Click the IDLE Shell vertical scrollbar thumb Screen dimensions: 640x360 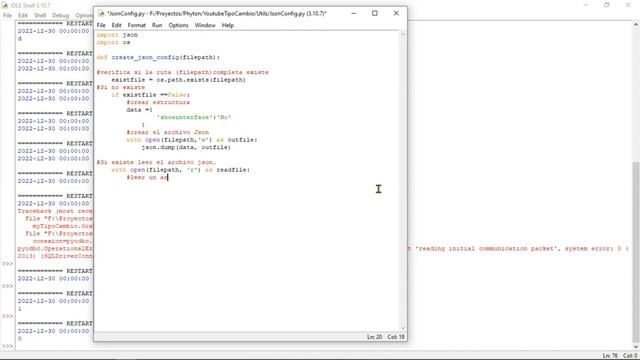[x=636, y=253]
